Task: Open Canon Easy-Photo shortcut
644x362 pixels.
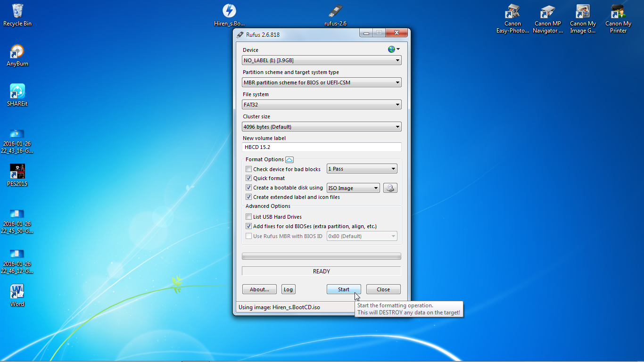Action: [512, 19]
